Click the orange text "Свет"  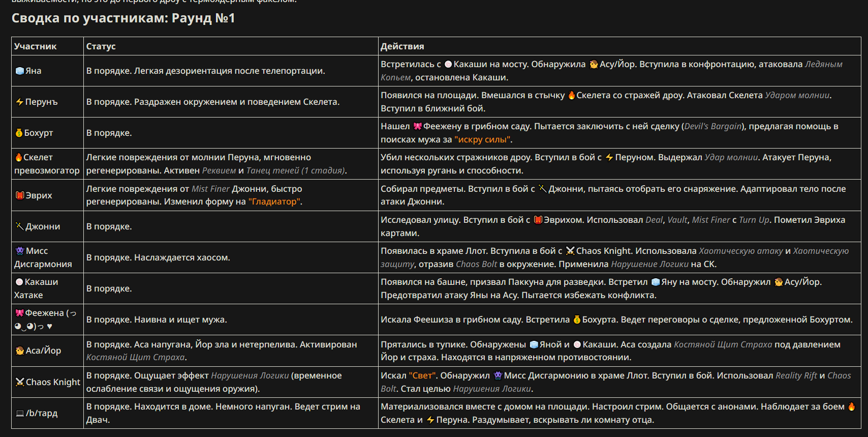tap(423, 375)
